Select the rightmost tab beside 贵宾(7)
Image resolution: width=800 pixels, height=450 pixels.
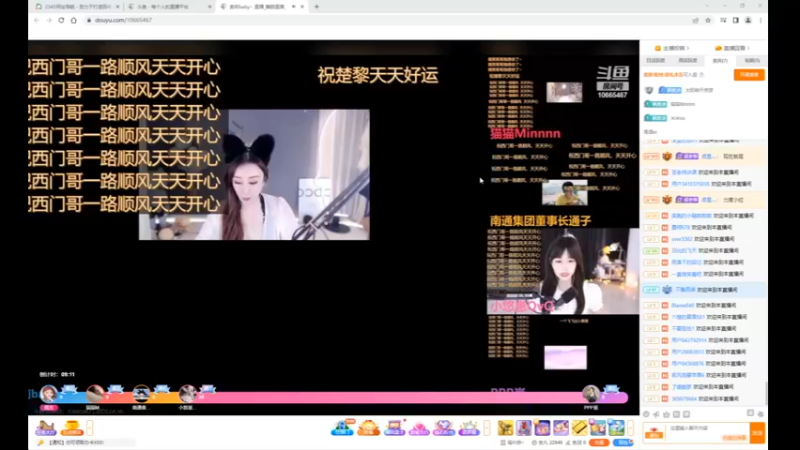pyautogui.click(x=752, y=60)
